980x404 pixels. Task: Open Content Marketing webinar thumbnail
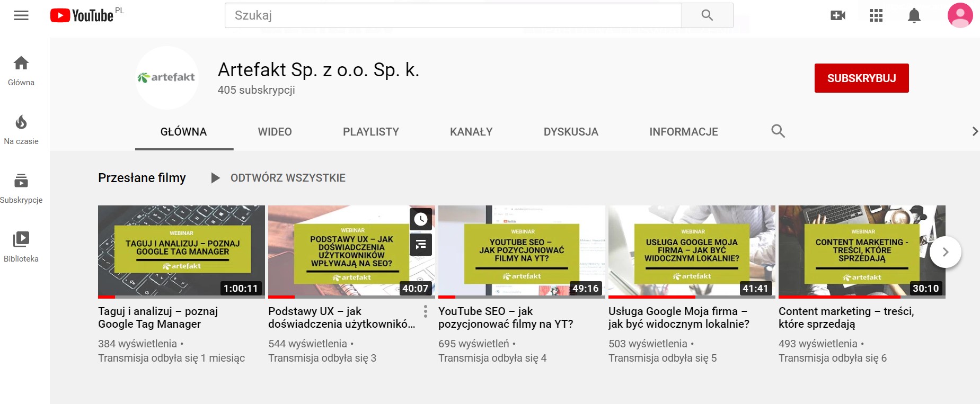click(x=862, y=252)
